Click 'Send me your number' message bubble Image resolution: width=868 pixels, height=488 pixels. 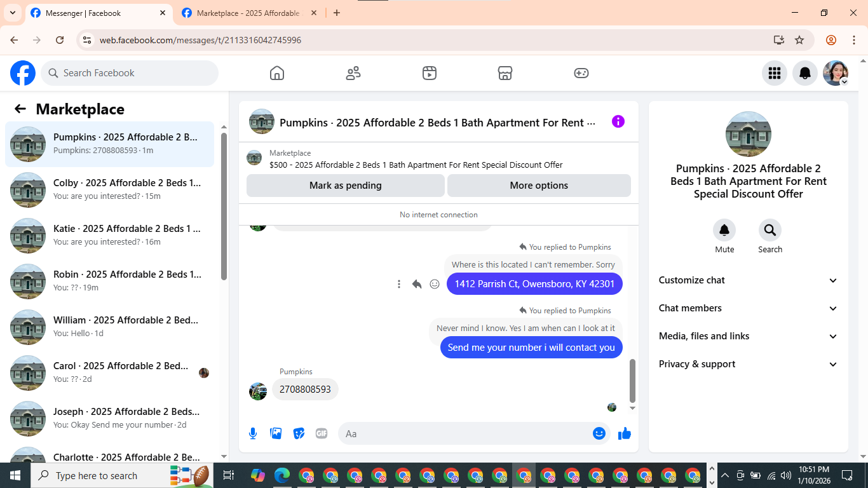(x=531, y=348)
